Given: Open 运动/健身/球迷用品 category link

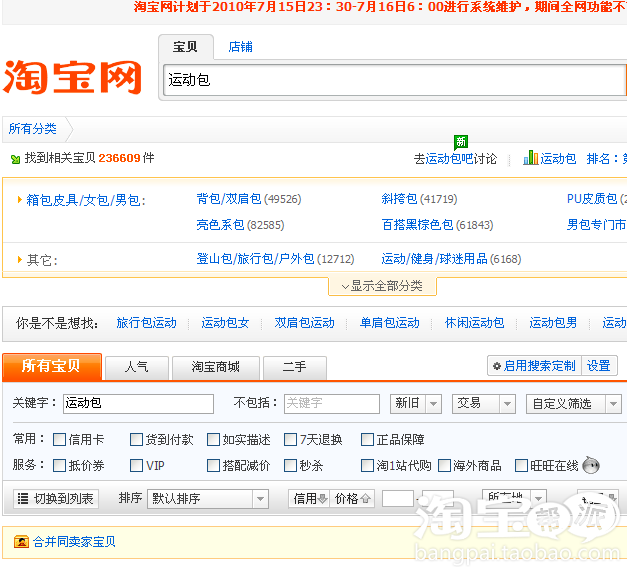Looking at the screenshot, I should tap(434, 259).
